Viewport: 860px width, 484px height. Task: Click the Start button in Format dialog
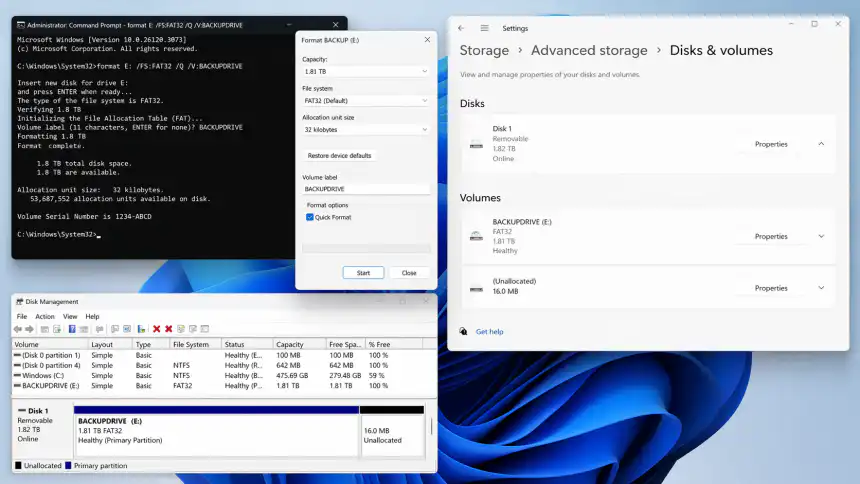[x=363, y=272]
